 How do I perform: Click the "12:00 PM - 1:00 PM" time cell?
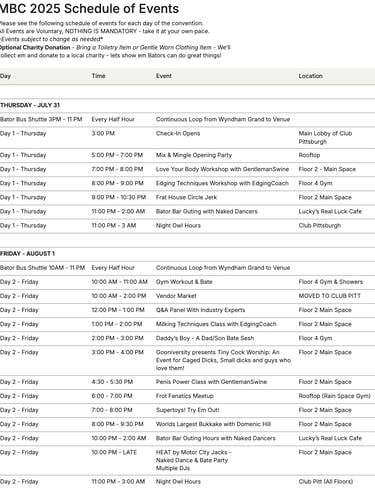click(118, 310)
